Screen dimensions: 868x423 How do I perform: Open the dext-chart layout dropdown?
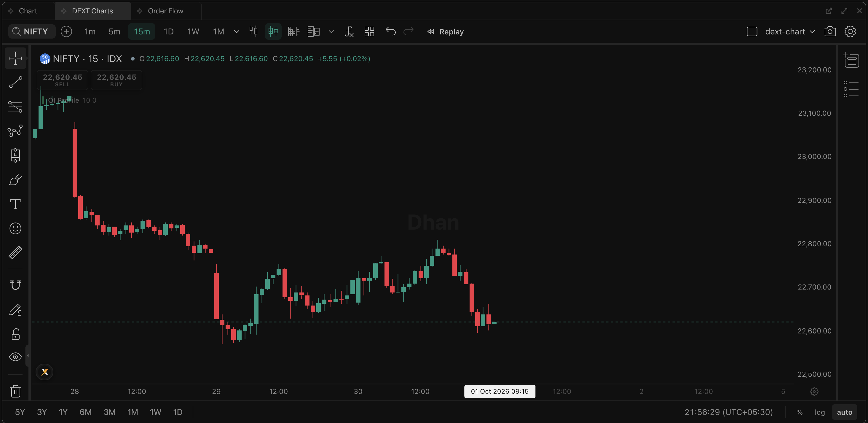(790, 32)
